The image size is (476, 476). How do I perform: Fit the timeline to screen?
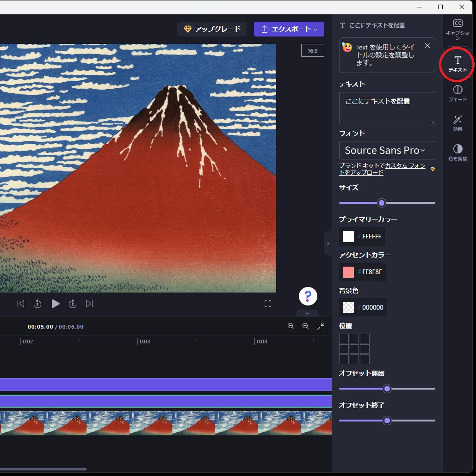point(321,326)
